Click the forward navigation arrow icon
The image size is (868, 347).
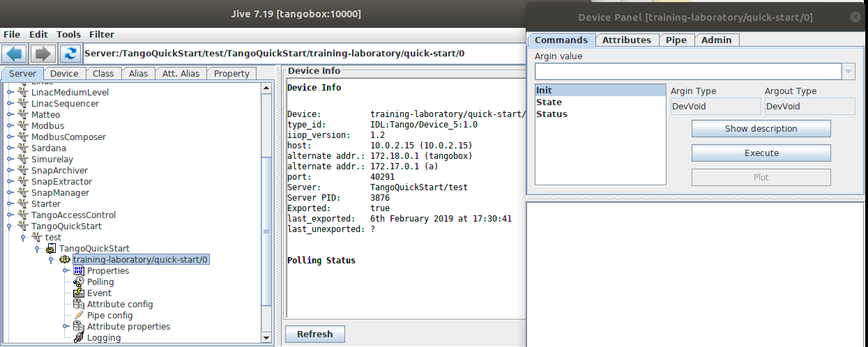43,54
